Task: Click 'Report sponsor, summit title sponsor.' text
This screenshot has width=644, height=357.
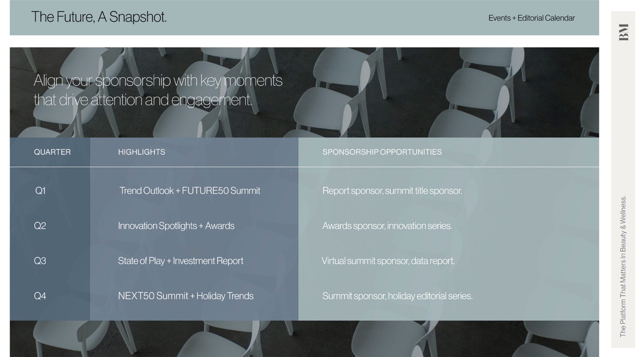Action: (x=392, y=191)
